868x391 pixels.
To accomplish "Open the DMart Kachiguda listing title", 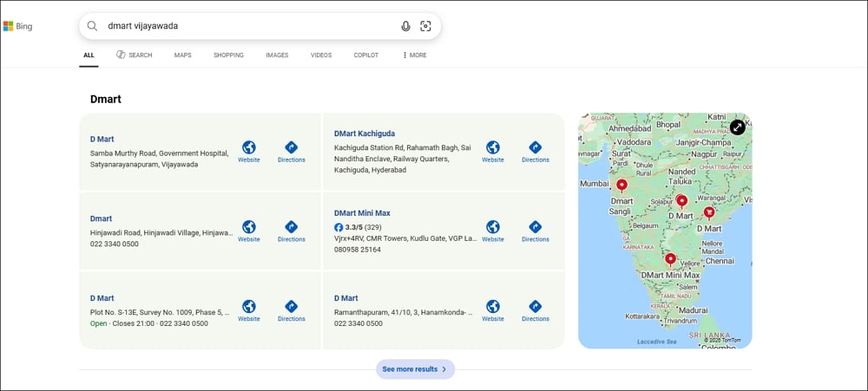I will pos(365,134).
